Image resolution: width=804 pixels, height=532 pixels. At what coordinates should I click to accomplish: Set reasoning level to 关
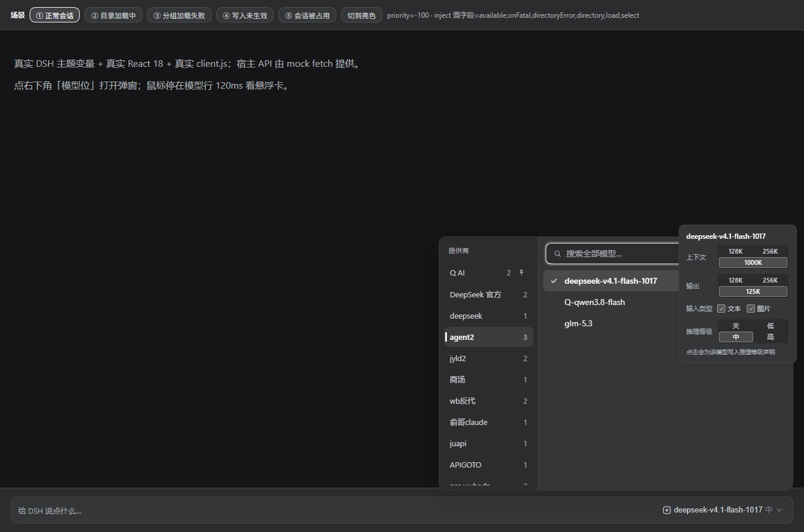(x=735, y=326)
